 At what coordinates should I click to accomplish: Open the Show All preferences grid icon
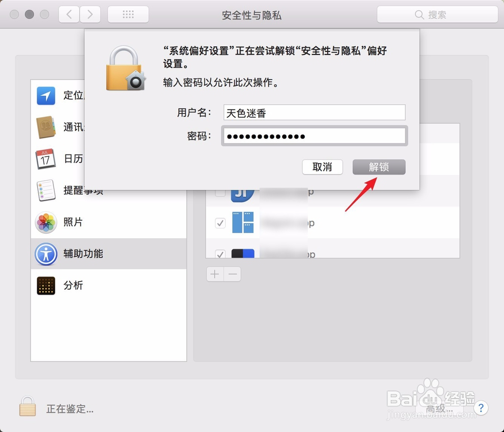(x=128, y=14)
